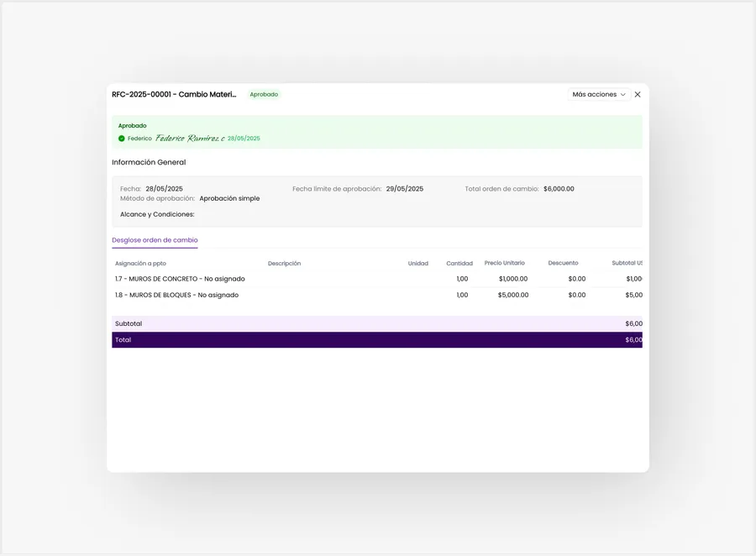Viewport: 756px width, 556px height.
Task: Click the green approved check icon beside Federico
Action: coord(122,139)
